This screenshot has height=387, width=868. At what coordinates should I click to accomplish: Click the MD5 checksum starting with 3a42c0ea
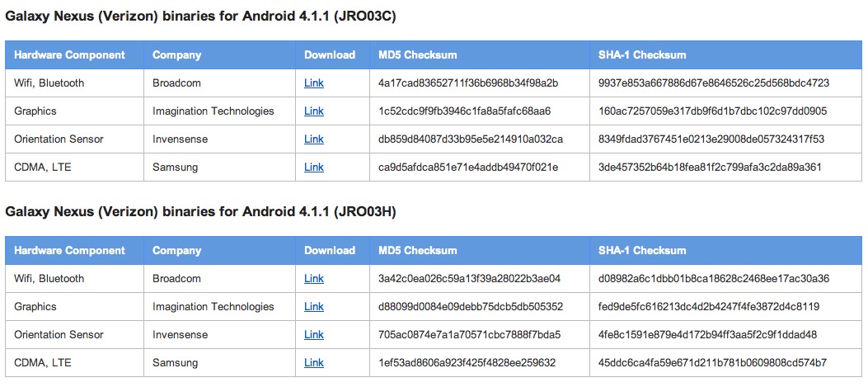pos(469,279)
